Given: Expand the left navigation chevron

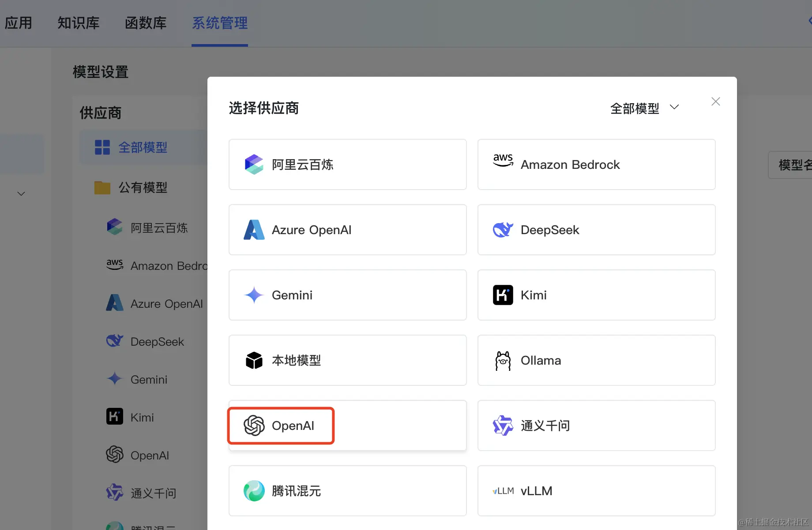Looking at the screenshot, I should [x=21, y=194].
